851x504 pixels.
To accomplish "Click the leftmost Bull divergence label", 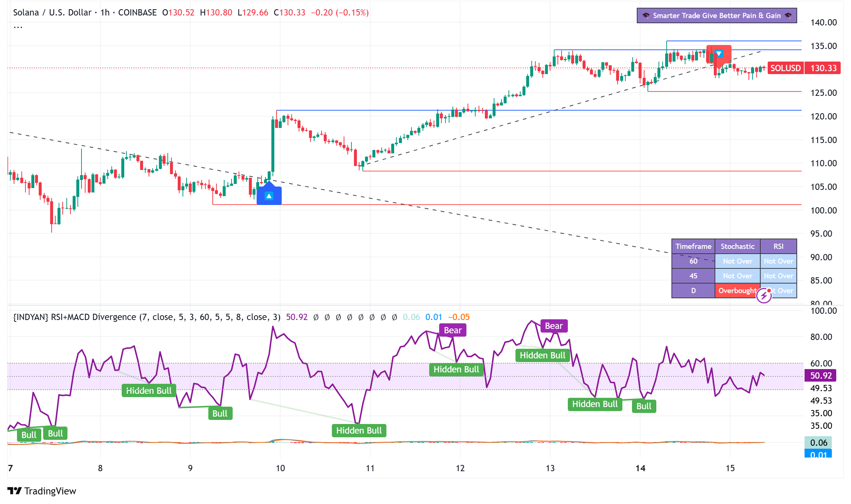I will 29,435.
